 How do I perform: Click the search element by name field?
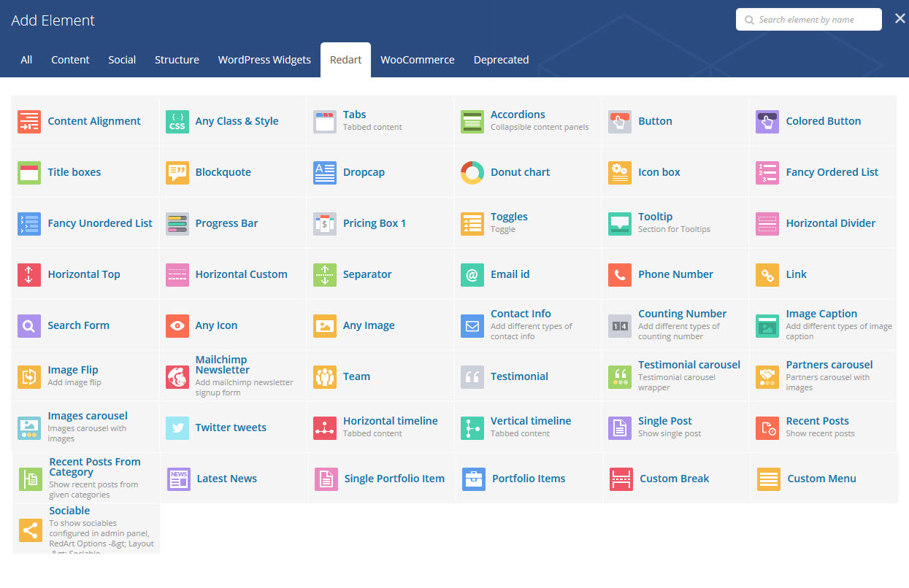(809, 20)
